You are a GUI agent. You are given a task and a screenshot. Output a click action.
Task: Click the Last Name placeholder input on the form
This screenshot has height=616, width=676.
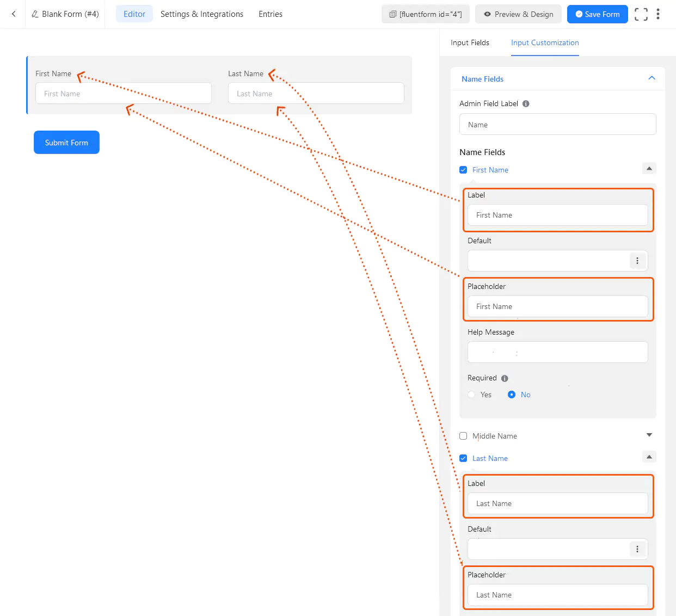point(316,93)
